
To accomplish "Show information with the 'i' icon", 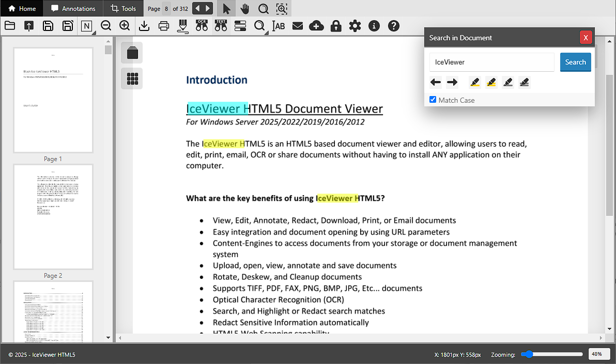I will 374,26.
